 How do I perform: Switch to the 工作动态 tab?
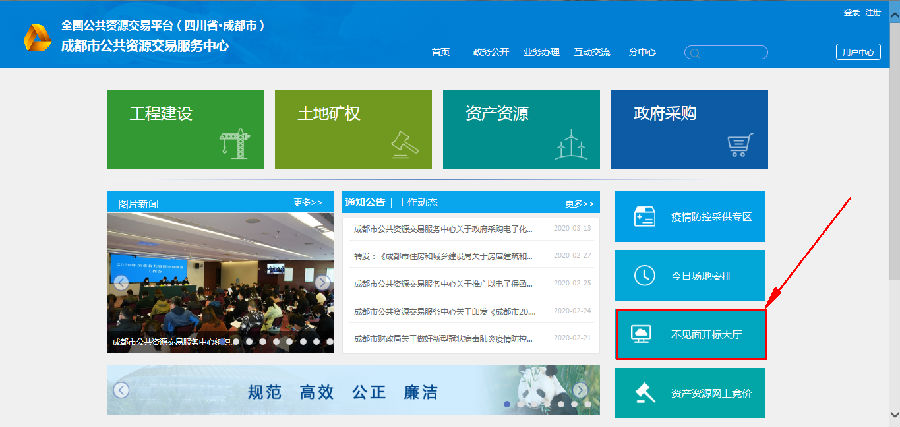click(x=418, y=202)
